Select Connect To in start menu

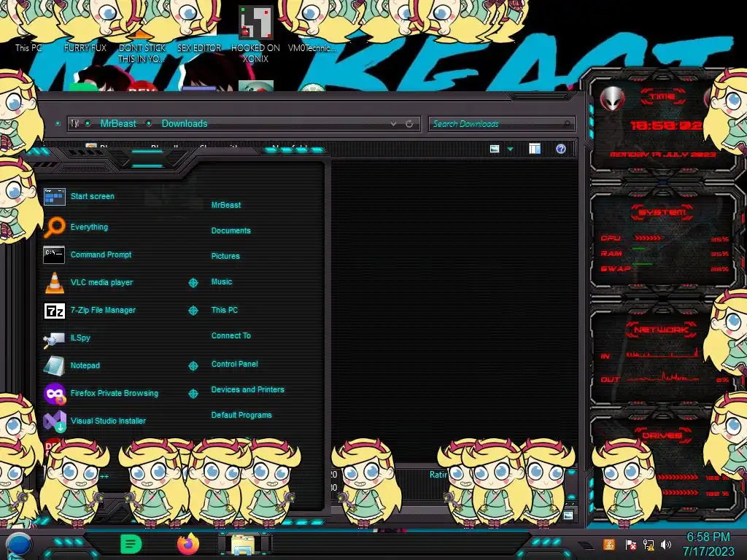(231, 335)
